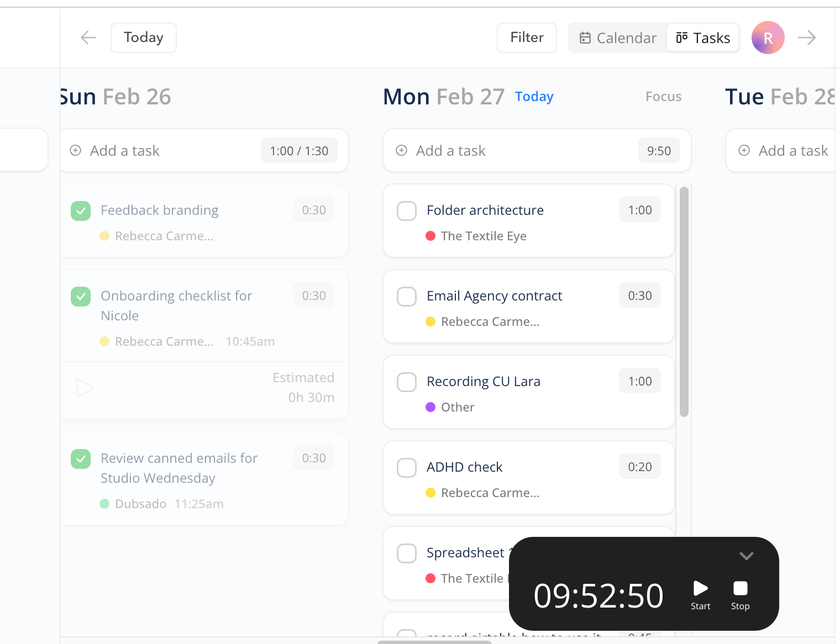
Task: Collapse the timer widget with chevron
Action: click(x=746, y=556)
